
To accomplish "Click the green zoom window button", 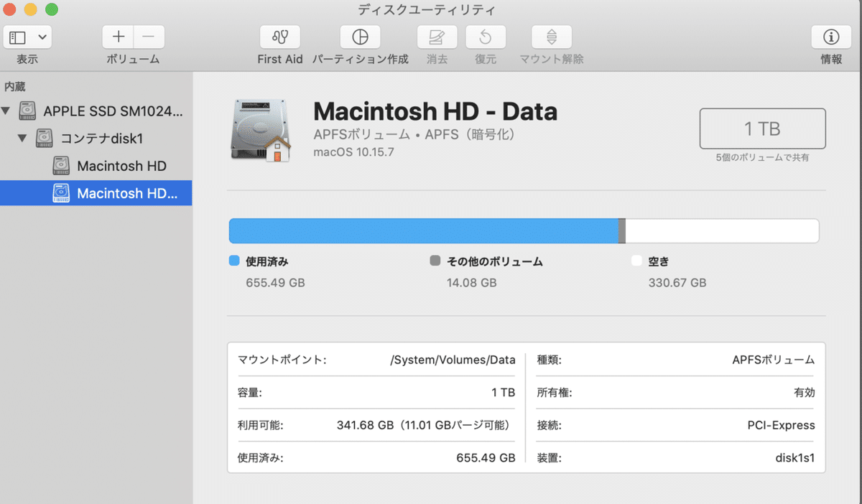I will (52, 9).
